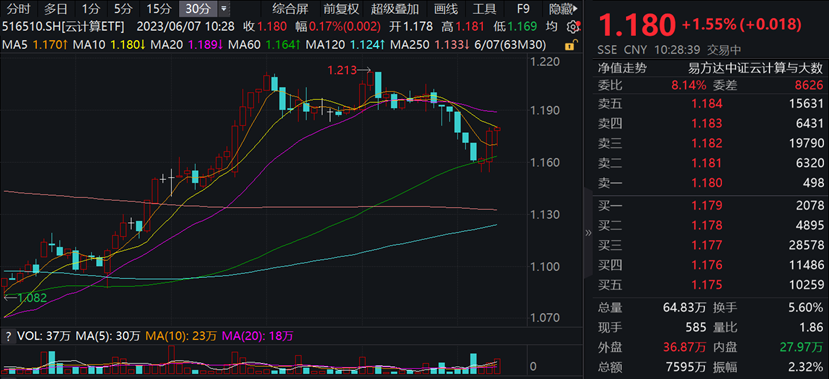The height and width of the screenshot is (379, 829).
Task: Click the 1.213 high marker on chart
Action: (x=349, y=69)
